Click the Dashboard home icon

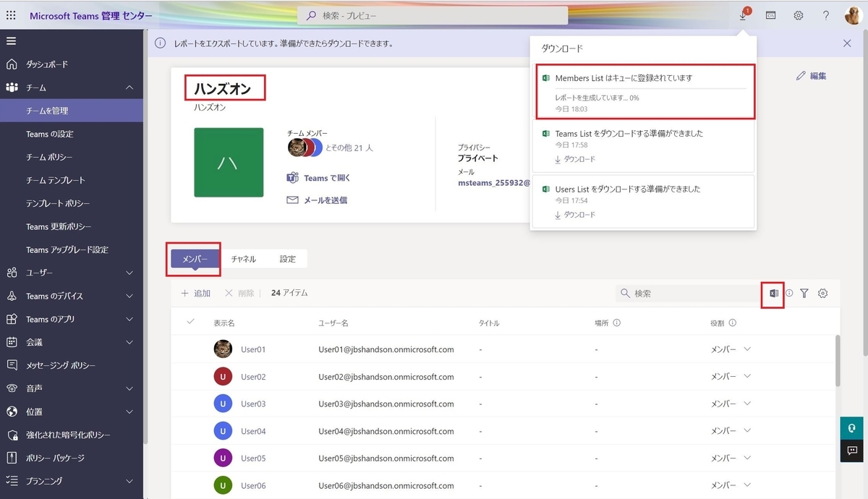click(x=12, y=64)
